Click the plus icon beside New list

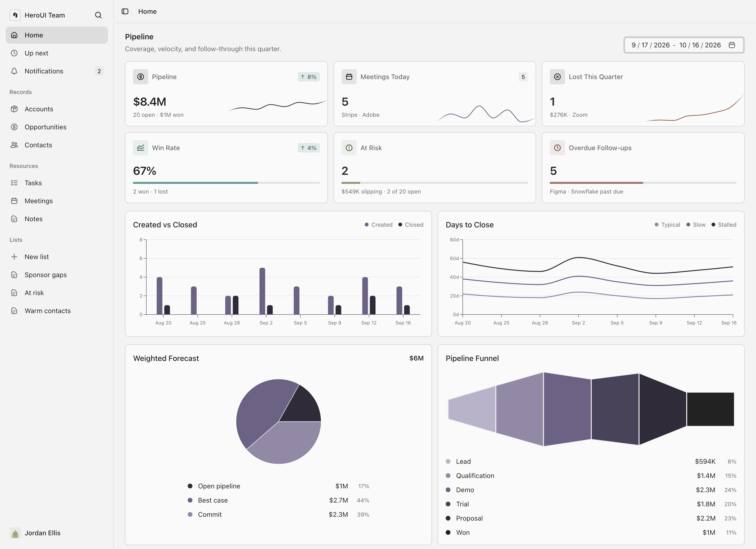(14, 257)
